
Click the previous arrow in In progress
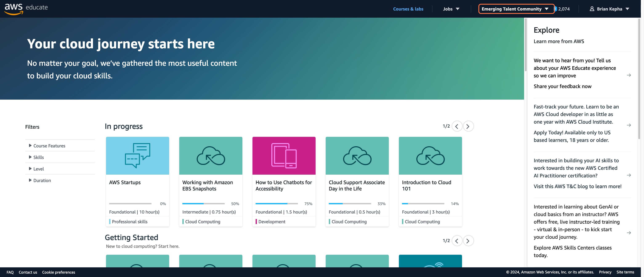(457, 126)
